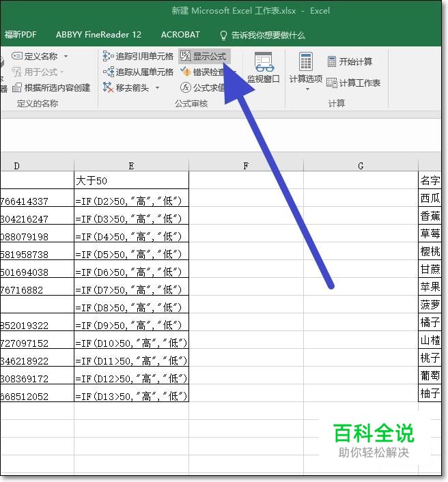448x482 pixels.
Task: Click Use in Formula (用于公式) button
Action: tap(38, 72)
